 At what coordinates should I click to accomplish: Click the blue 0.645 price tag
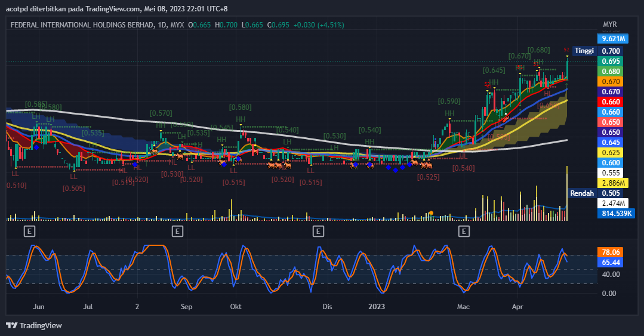tap(611, 143)
